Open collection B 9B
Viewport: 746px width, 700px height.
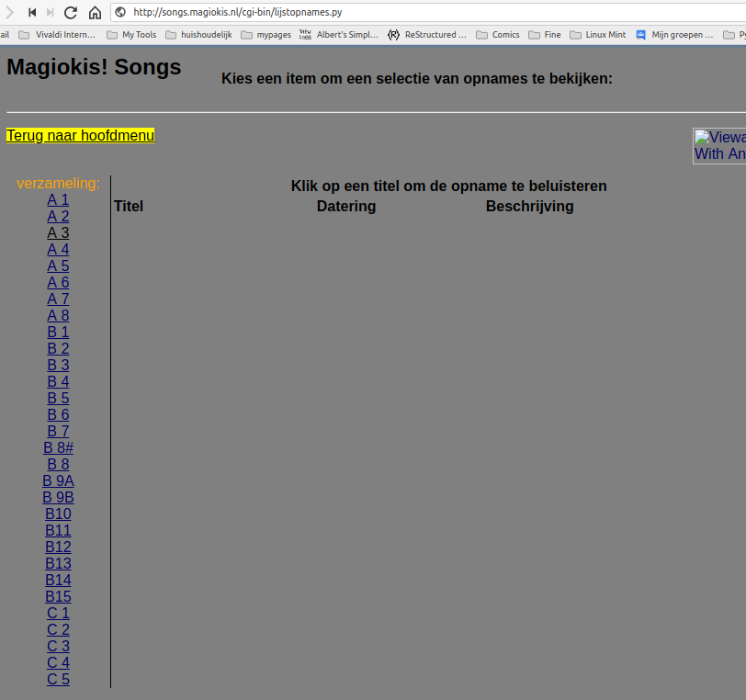click(58, 497)
